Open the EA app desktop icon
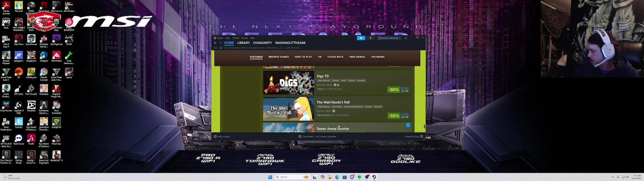The height and width of the screenshot is (181, 644). tap(19, 73)
